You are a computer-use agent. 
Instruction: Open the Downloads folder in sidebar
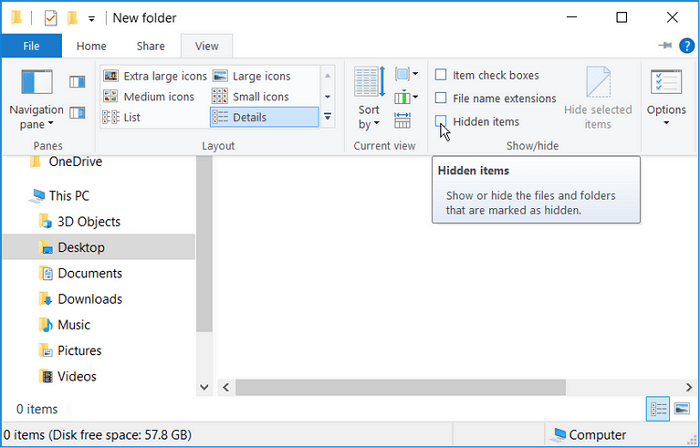(x=89, y=299)
